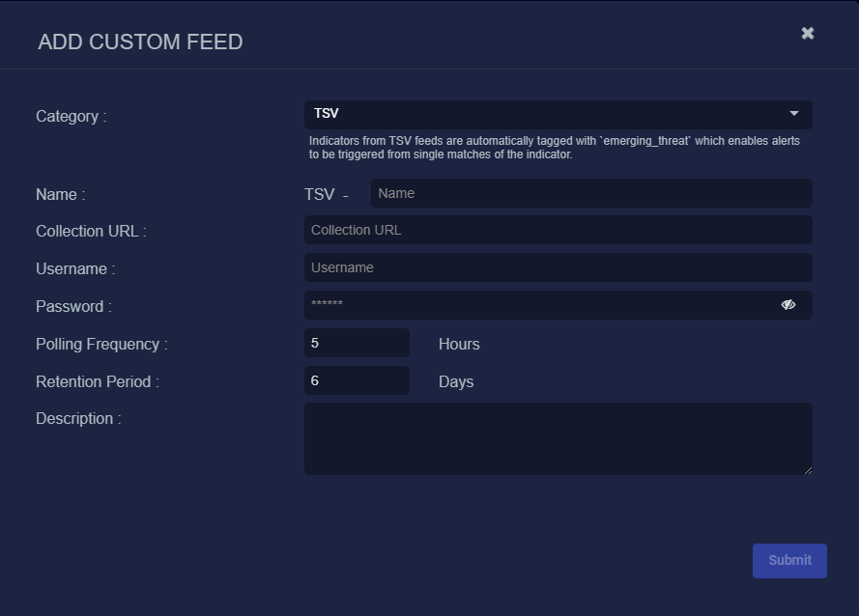
Task: Click the "Retention Period :" label
Action: 98,382
